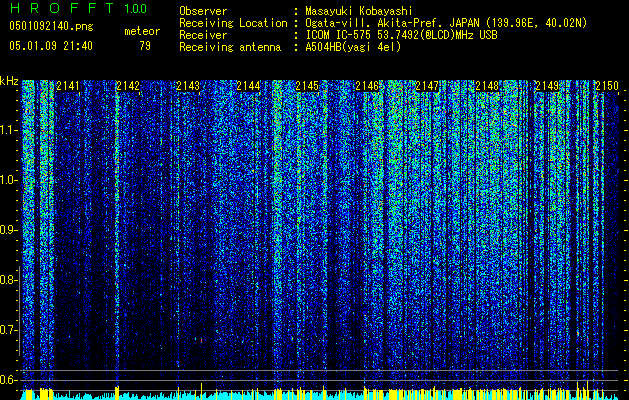Screen dimensions: 629x400
Task: Click the 'Observer' field label
Action: click(203, 11)
